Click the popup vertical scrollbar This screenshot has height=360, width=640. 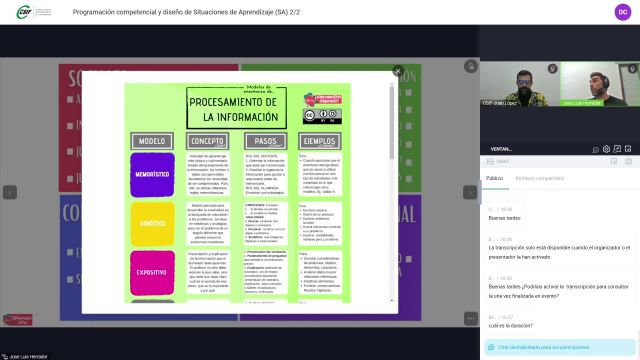391,122
